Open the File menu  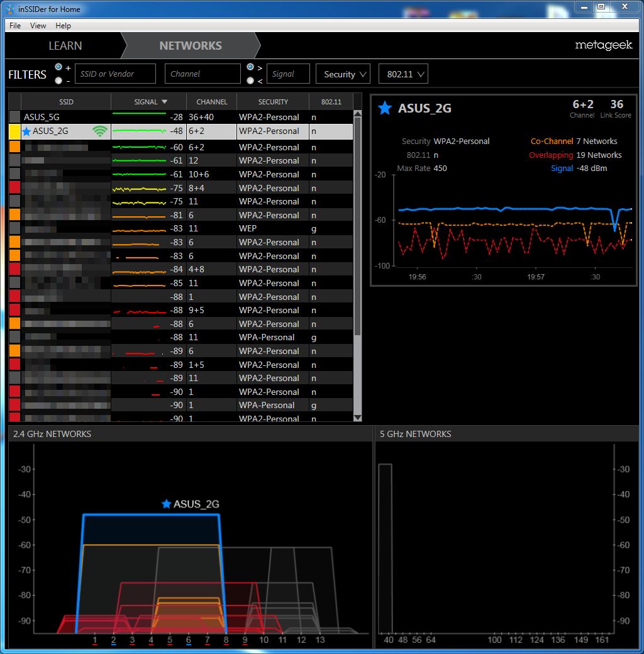point(15,25)
